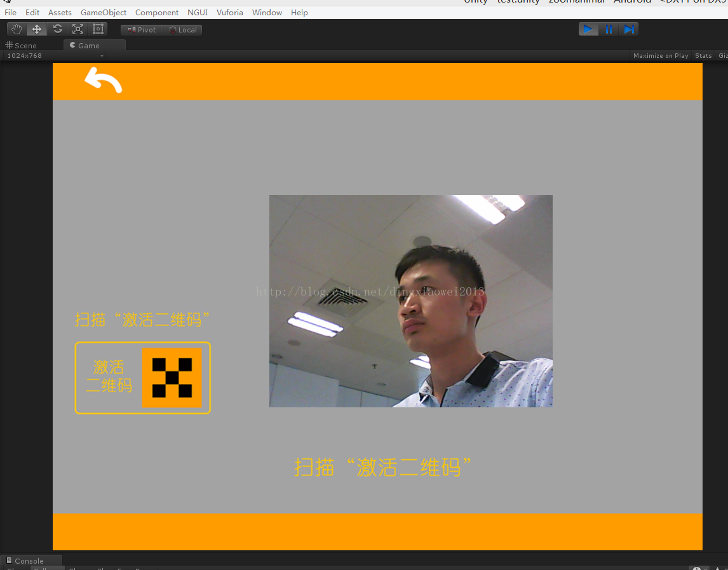This screenshot has height=570, width=728.
Task: Open the 1024x768 resolution dropdown
Action: coord(55,56)
